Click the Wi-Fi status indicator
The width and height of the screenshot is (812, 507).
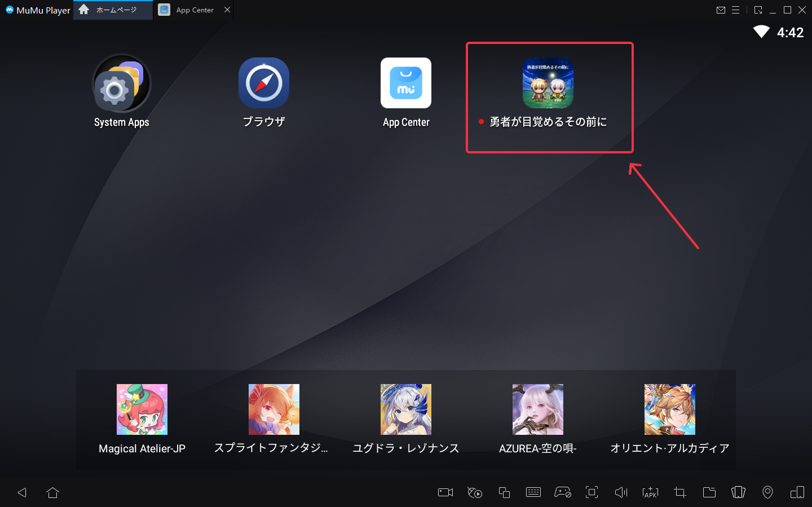[x=761, y=32]
